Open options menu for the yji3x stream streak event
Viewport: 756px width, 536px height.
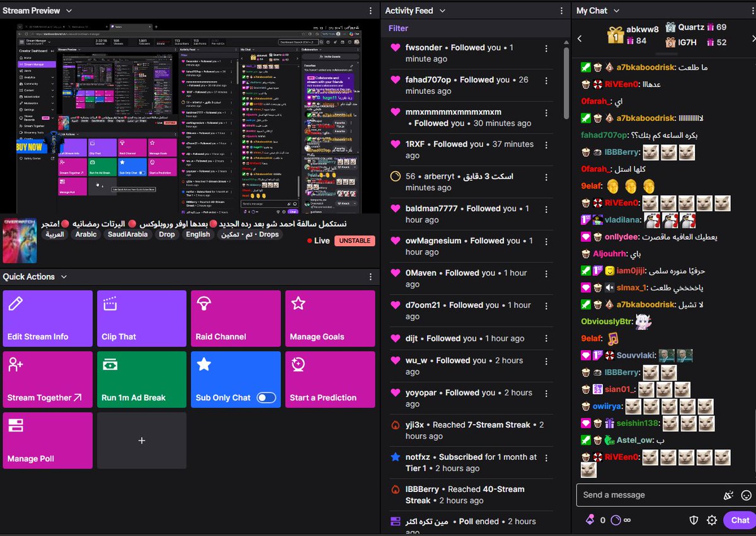pos(546,425)
